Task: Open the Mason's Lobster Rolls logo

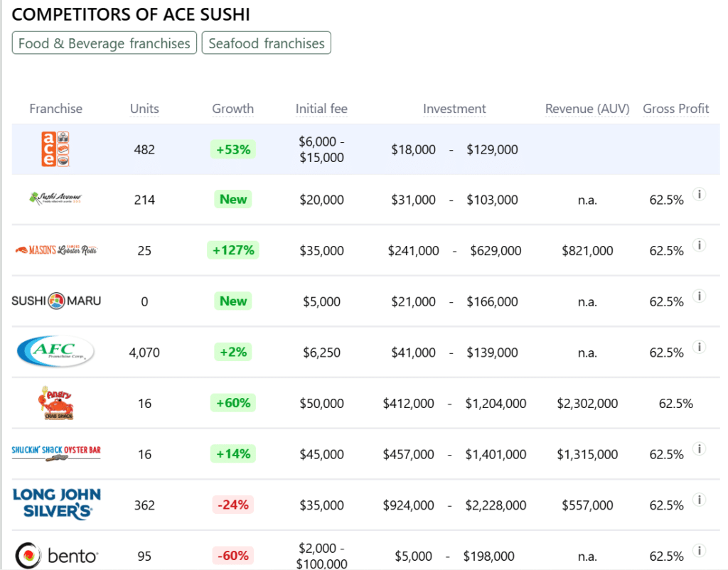Action: click(x=55, y=250)
